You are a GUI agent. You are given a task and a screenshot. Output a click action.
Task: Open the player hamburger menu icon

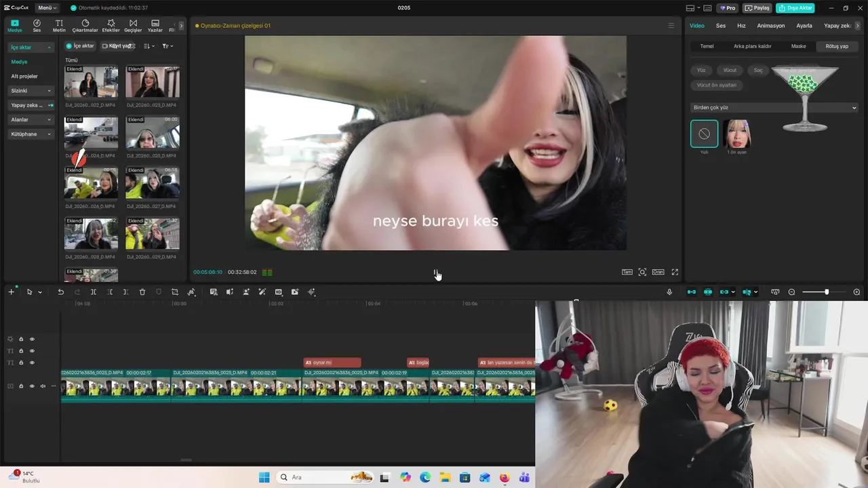point(671,26)
